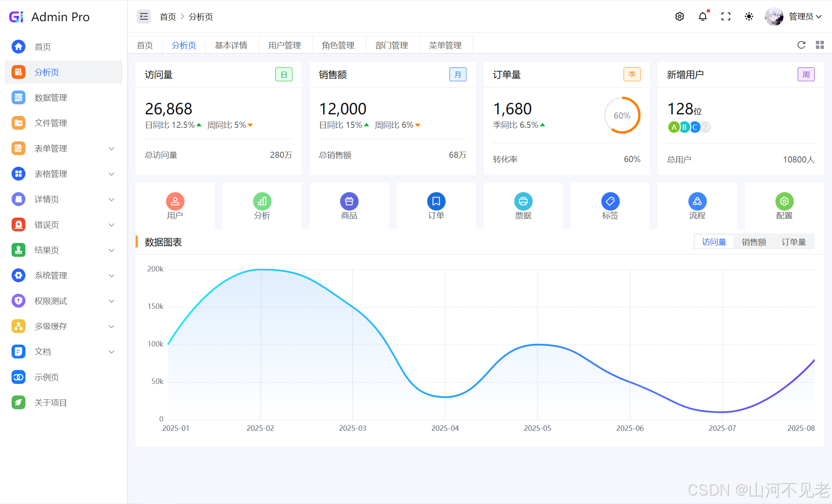
Task: Switch chart to 销售额 segment
Action: (x=754, y=242)
